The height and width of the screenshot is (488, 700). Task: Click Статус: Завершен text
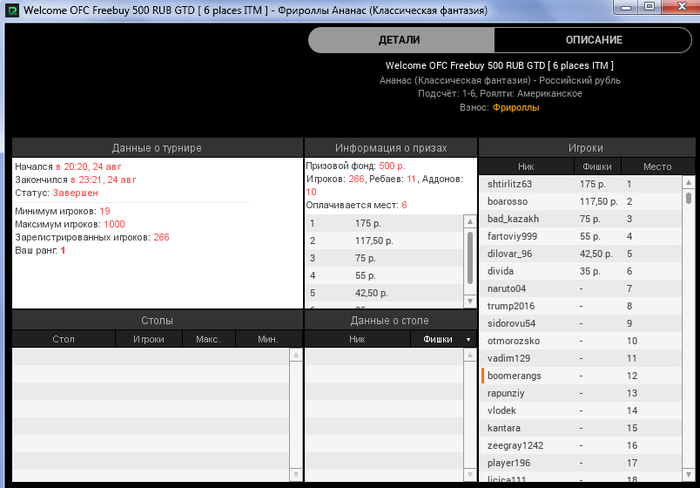click(x=57, y=193)
